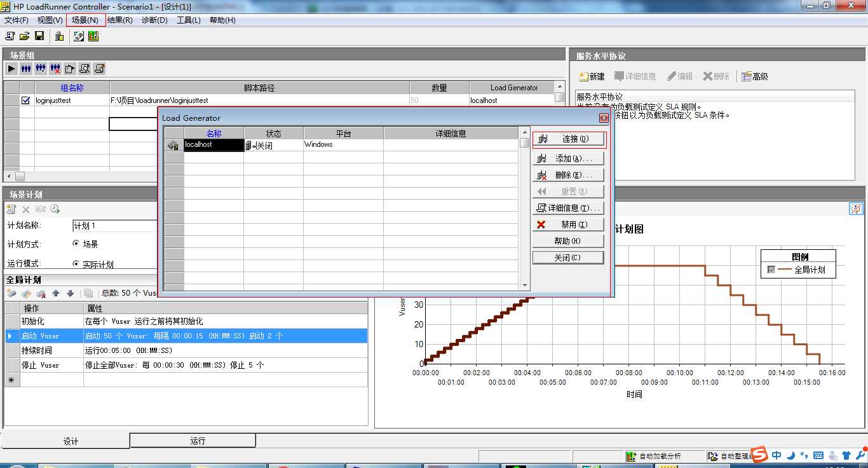
Task: Select the 停止 Vuser action row
Action: pyautogui.click(x=186, y=365)
